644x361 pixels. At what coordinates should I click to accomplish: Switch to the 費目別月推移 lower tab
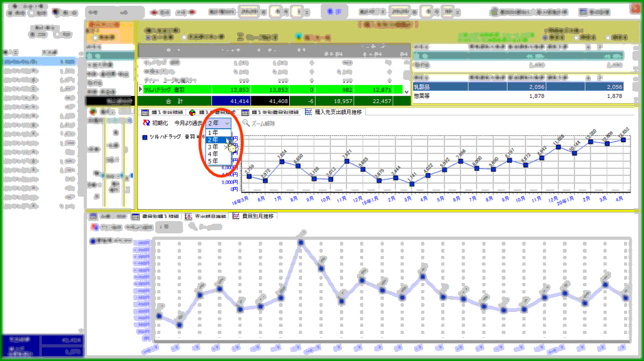[254, 216]
